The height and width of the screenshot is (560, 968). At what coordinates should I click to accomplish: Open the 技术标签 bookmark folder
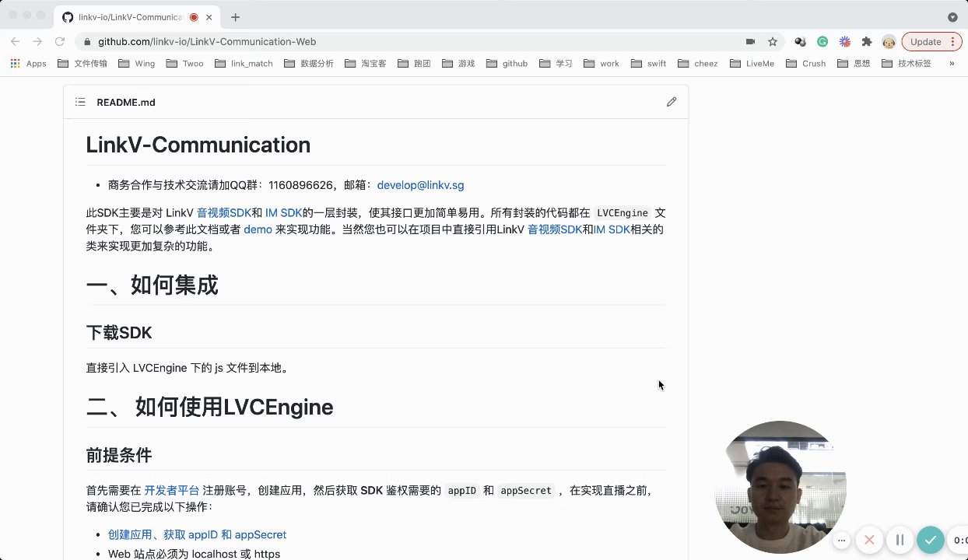pyautogui.click(x=907, y=64)
